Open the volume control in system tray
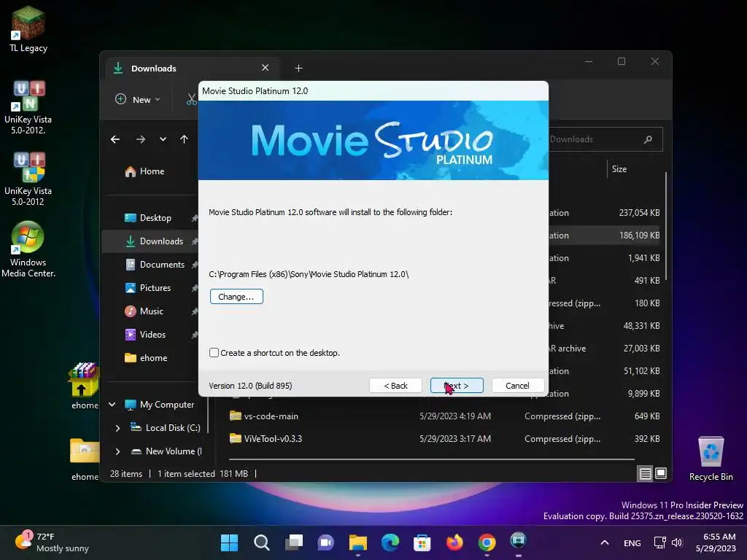This screenshot has width=747, height=560. pyautogui.click(x=677, y=542)
